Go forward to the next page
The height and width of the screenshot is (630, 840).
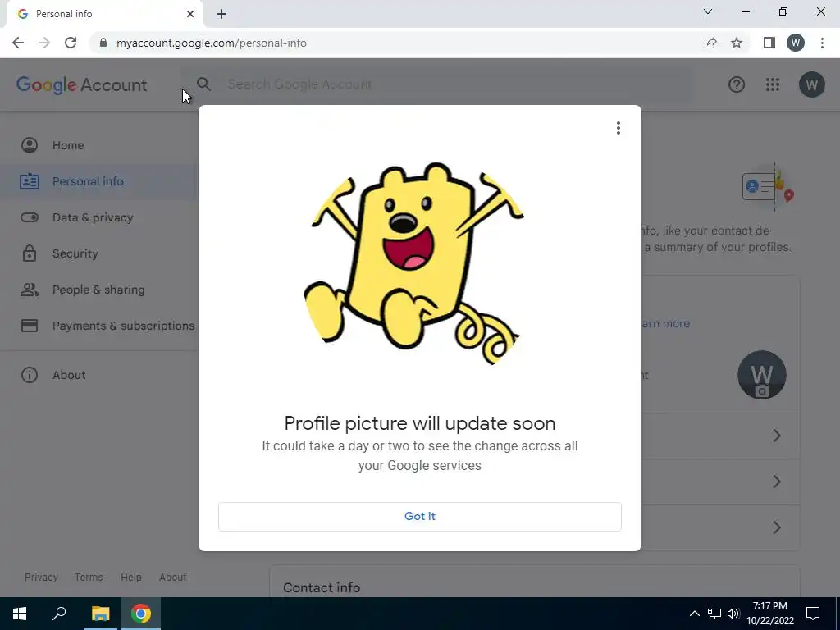(x=44, y=43)
